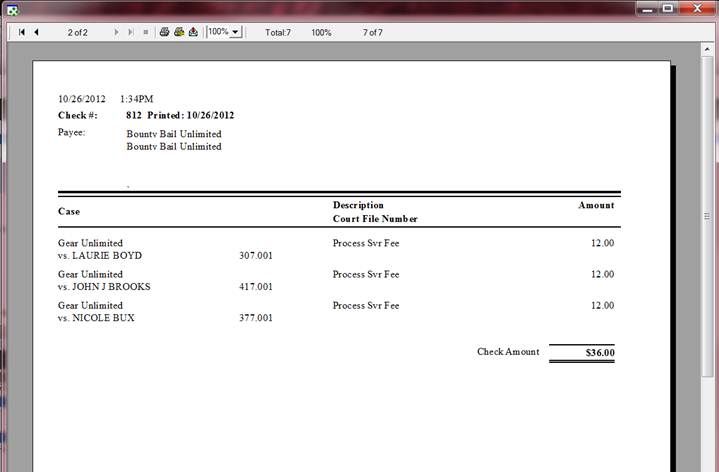
Task: Click the 'Case' column header
Action: coord(69,211)
